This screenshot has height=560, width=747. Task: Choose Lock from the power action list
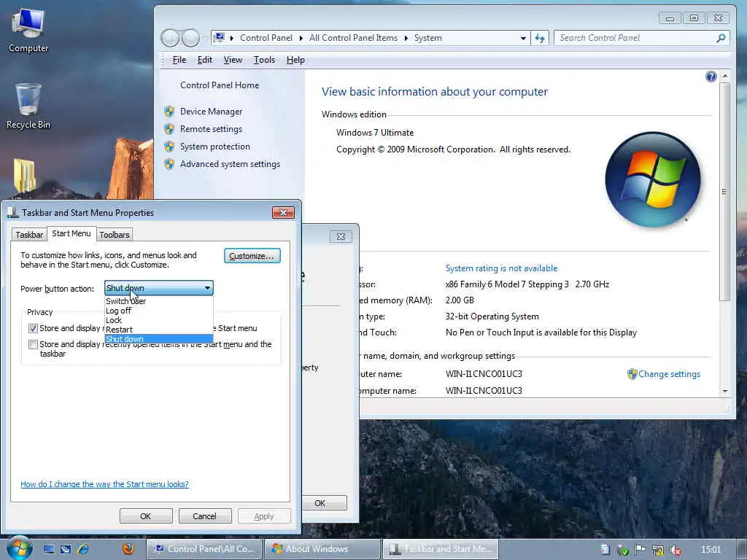(158, 320)
